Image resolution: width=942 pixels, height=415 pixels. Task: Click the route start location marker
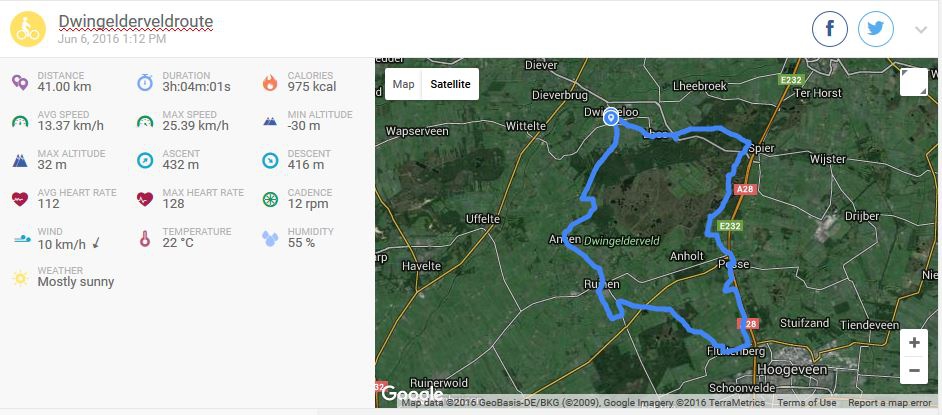coord(611,118)
